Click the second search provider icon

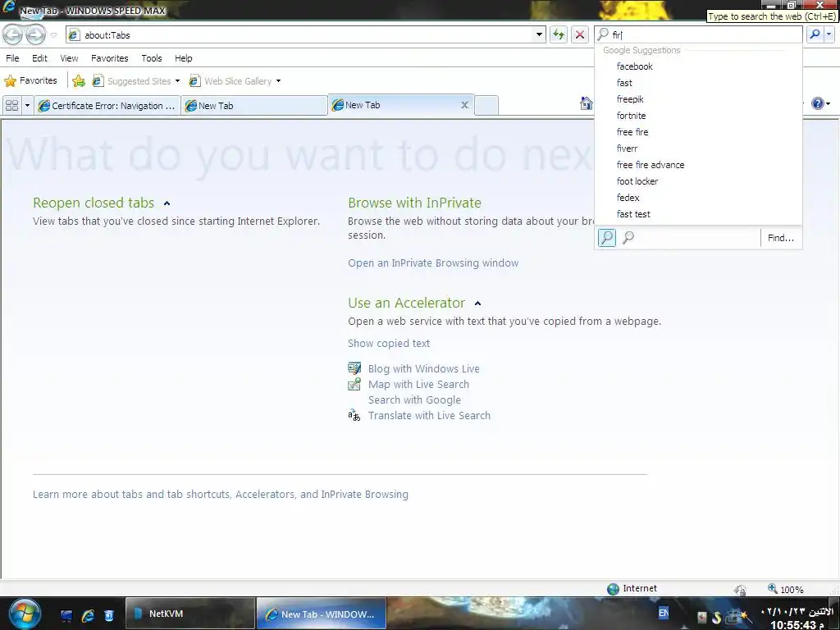point(628,237)
